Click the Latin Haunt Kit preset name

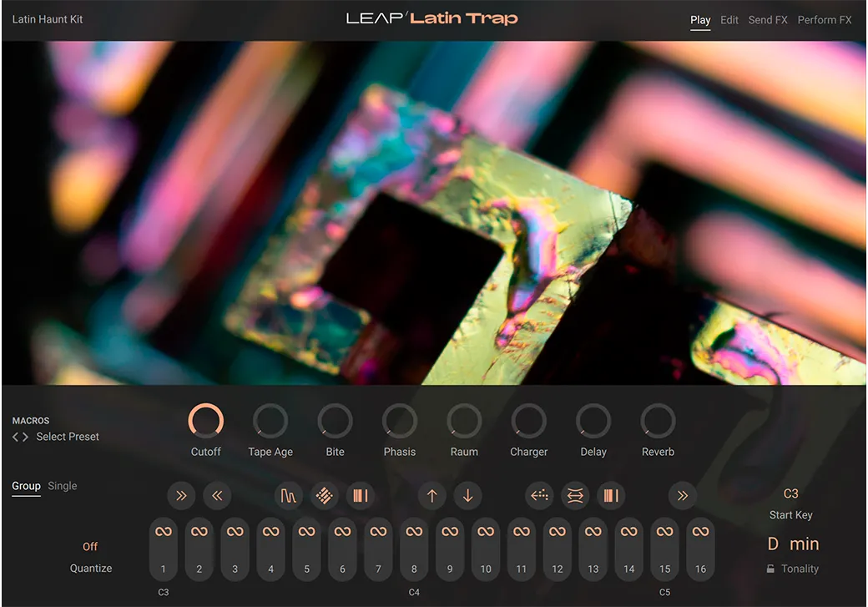(x=48, y=19)
